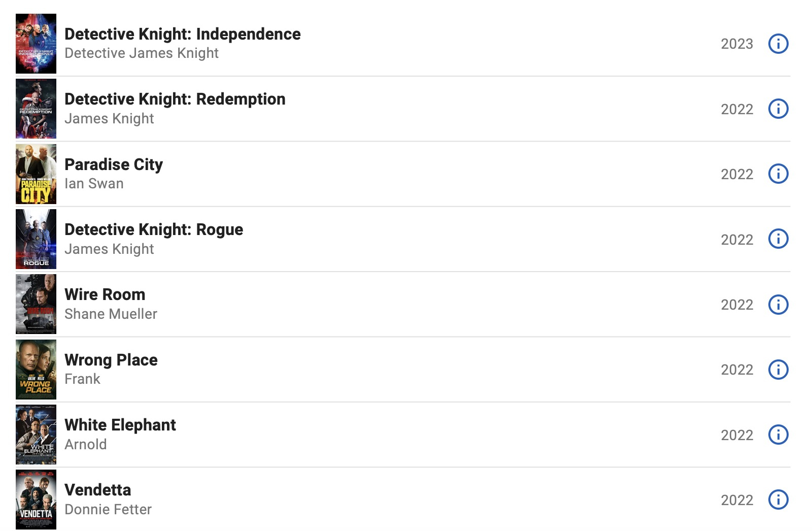Select the Wrong Place poster thumbnail
This screenshot has height=531, width=812.
(36, 370)
